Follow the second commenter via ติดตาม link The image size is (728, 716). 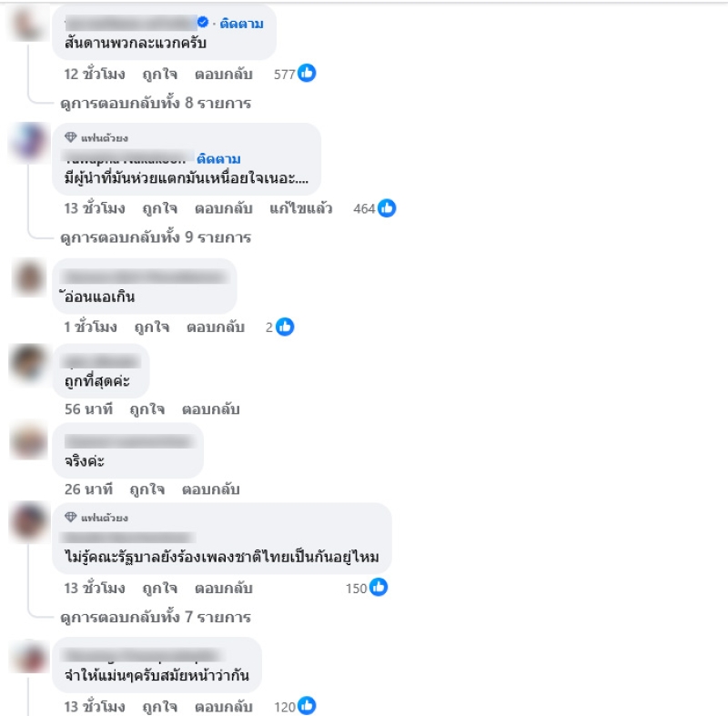coord(218,158)
